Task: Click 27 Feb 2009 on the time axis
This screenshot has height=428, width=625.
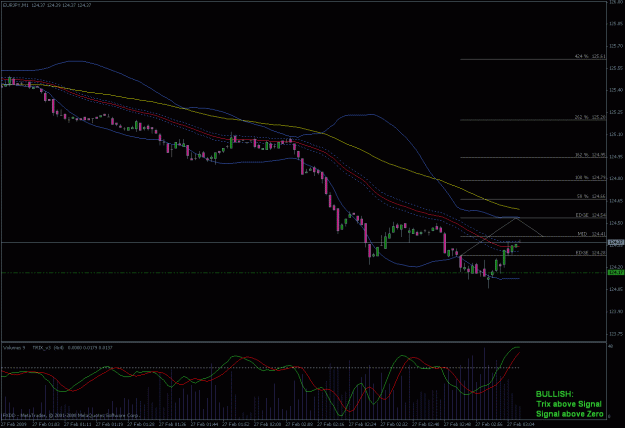Action: tap(14, 424)
